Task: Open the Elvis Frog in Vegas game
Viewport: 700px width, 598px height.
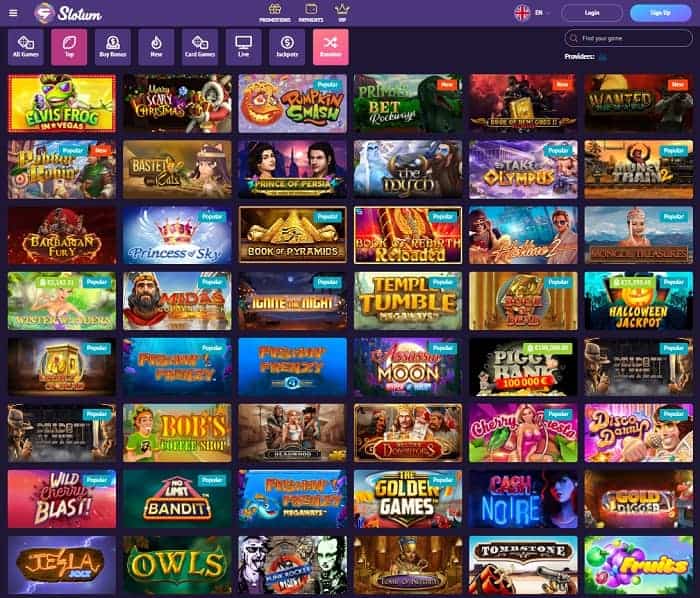Action: (x=62, y=104)
